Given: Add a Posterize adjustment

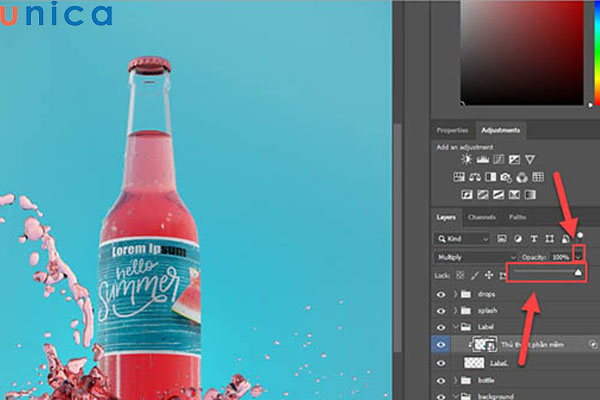Looking at the screenshot, I should click(483, 195).
